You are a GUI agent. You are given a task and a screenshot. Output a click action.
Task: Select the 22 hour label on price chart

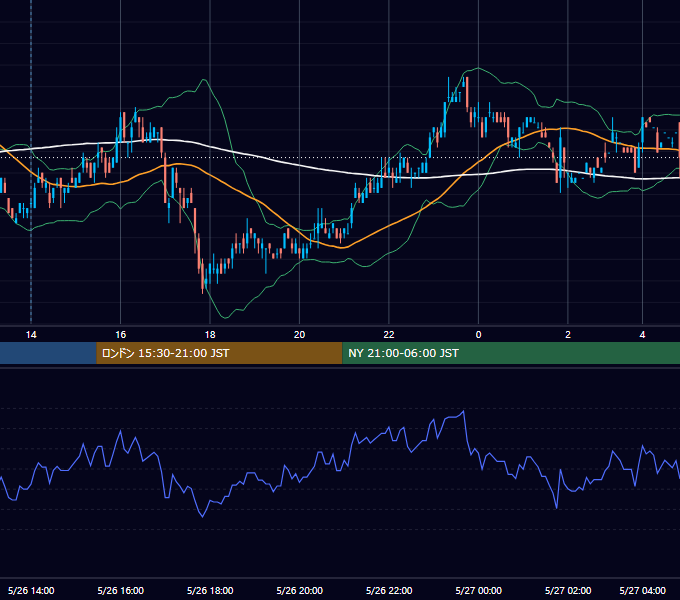tap(389, 335)
